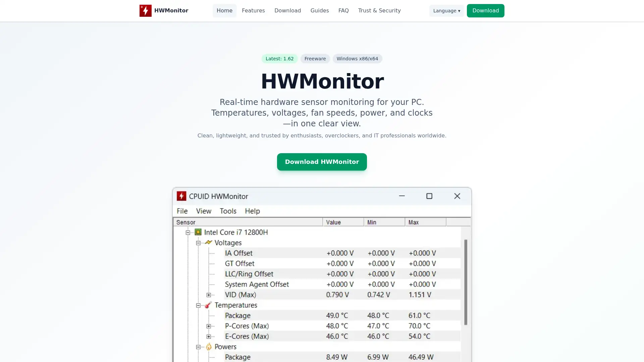Screen dimensions: 644x362
Task: Open the Tools menu in HWMonitor window
Action: tap(228, 211)
